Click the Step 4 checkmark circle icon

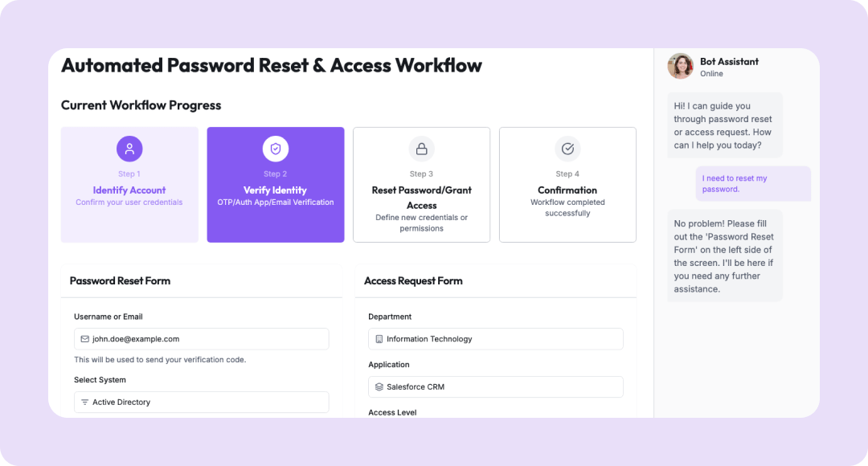click(x=567, y=149)
